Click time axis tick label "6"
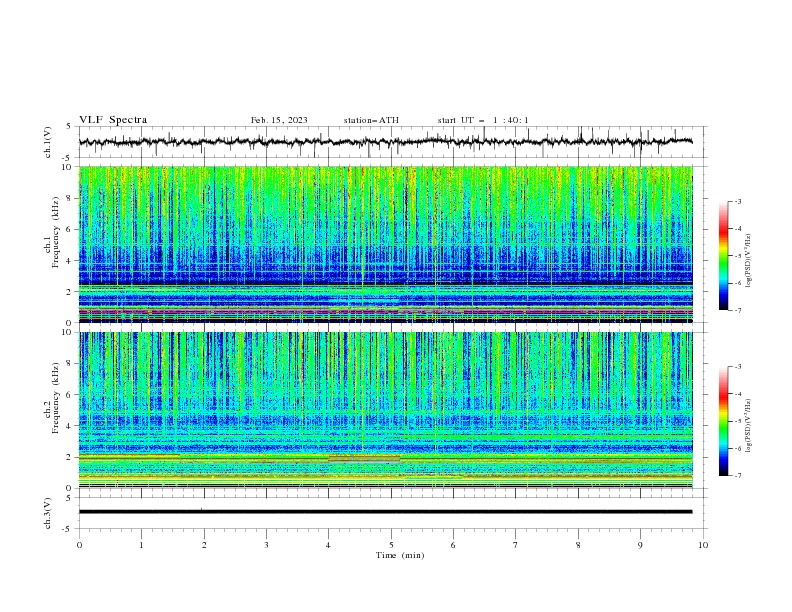Viewport: 792px width, 612px height. pos(454,545)
